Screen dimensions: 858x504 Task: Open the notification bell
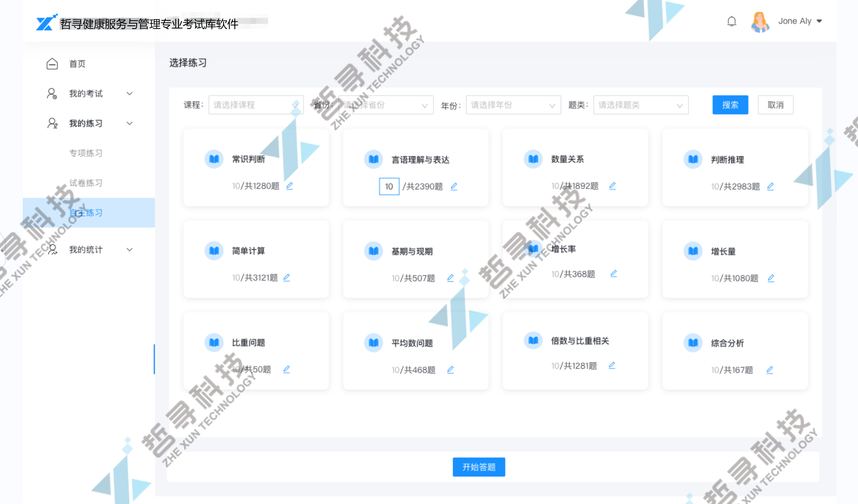[x=731, y=21]
